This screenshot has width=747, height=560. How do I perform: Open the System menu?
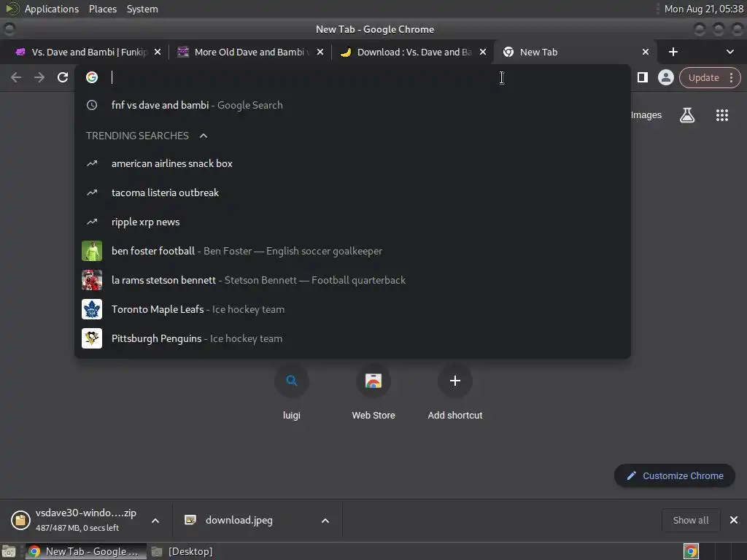142,9
